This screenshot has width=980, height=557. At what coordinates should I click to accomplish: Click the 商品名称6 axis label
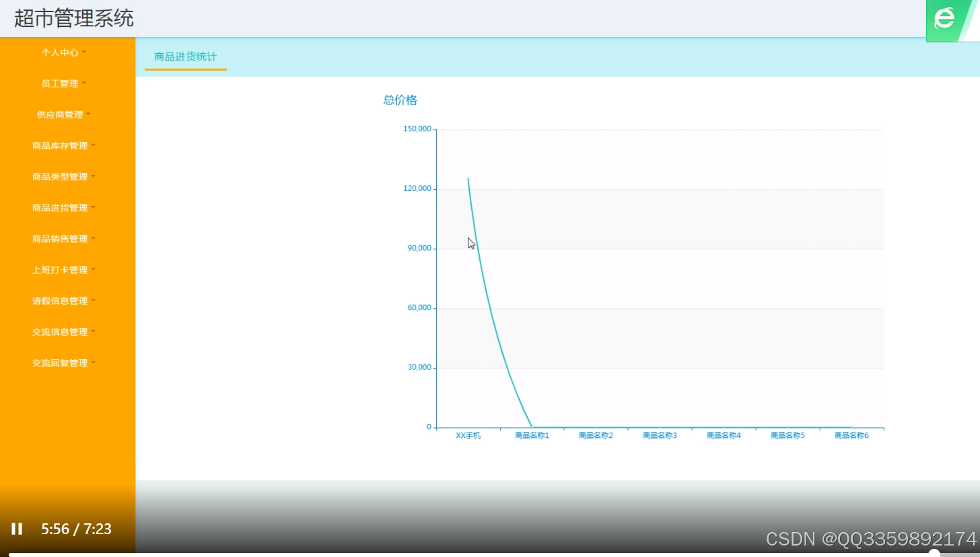tap(851, 435)
